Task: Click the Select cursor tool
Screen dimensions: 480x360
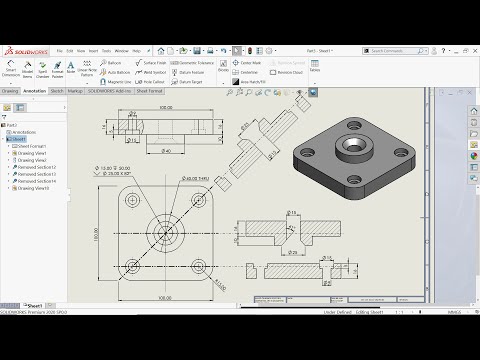Action: pos(237,51)
